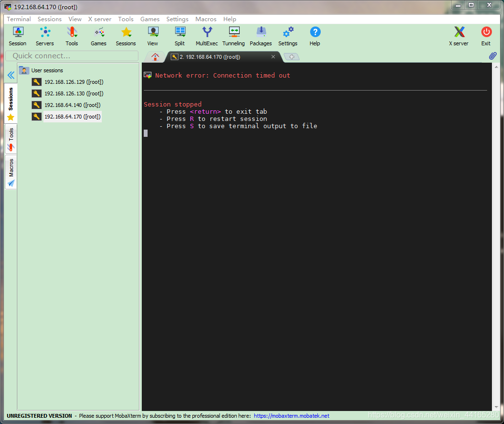Add a new tab with plus button
504x424 pixels.
click(x=291, y=57)
